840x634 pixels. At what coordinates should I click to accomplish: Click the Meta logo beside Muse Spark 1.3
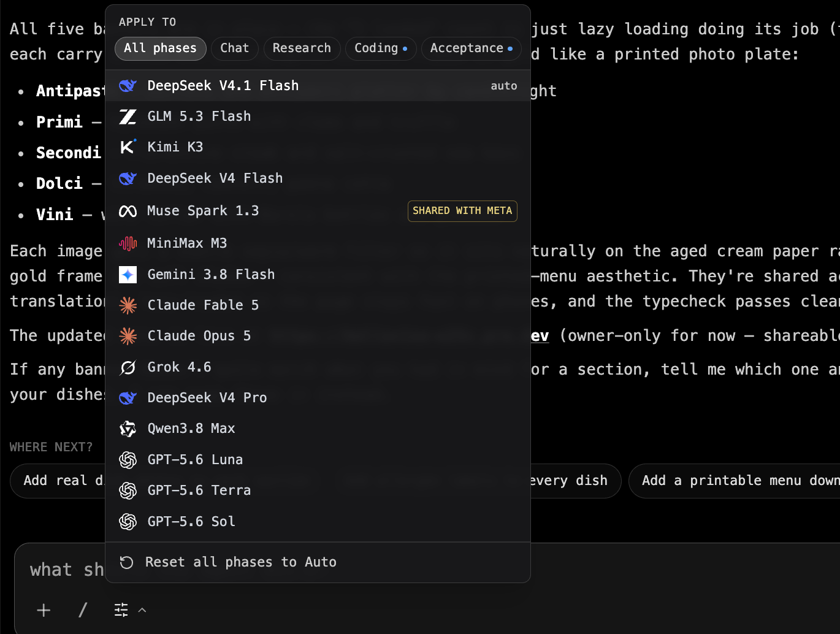[x=128, y=212]
